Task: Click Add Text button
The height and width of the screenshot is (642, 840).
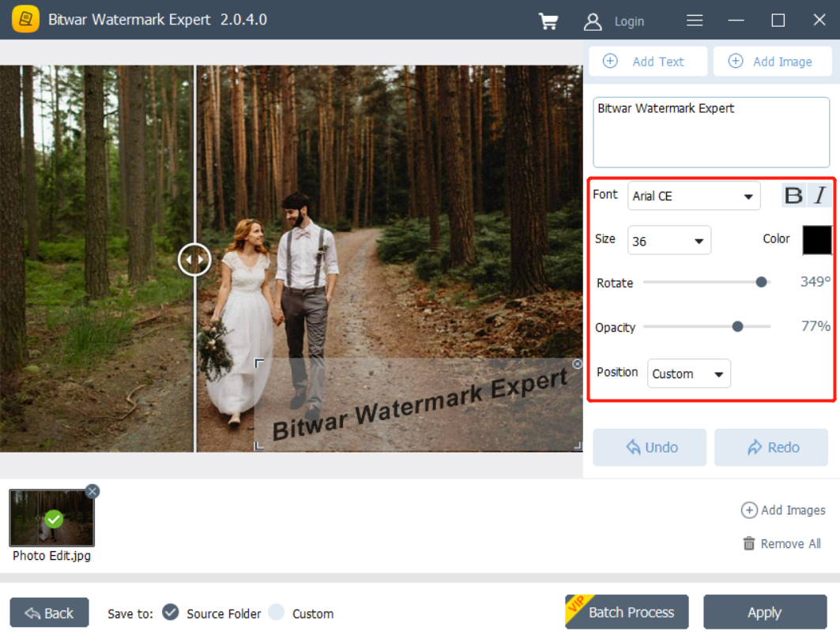Action: [648, 62]
